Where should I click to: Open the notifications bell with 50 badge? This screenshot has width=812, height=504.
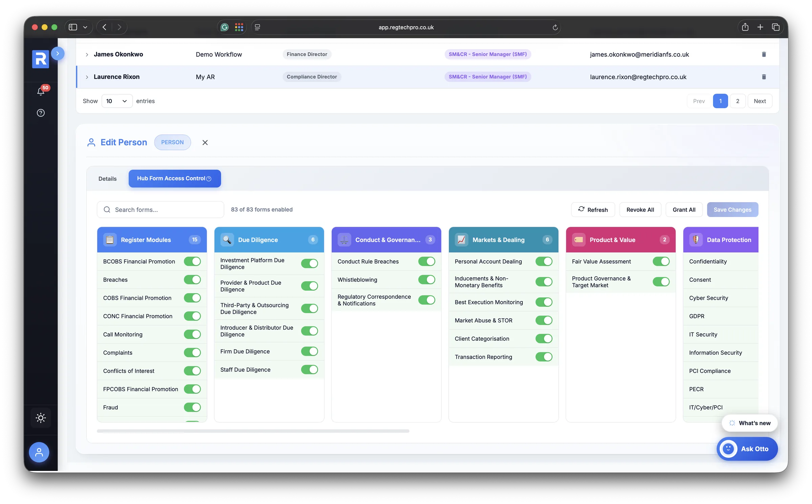(x=41, y=91)
